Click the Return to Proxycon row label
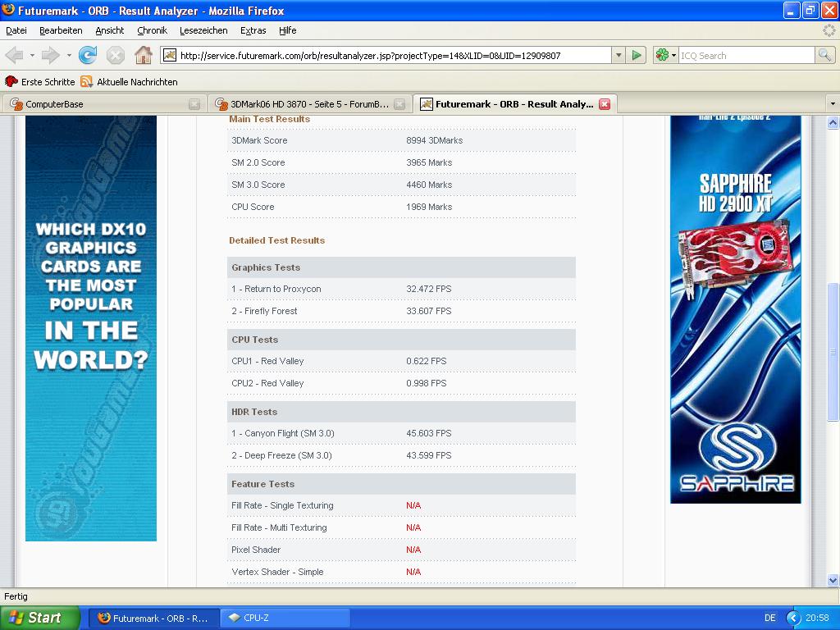 coord(276,289)
